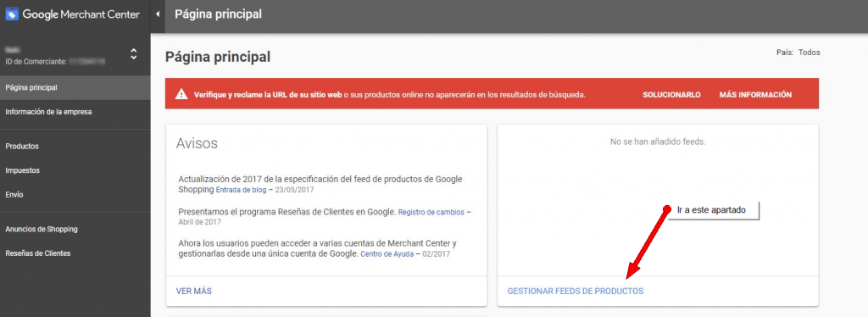Click the 'No se han añadido feeds.' message
The image size is (868, 317).
pyautogui.click(x=658, y=142)
